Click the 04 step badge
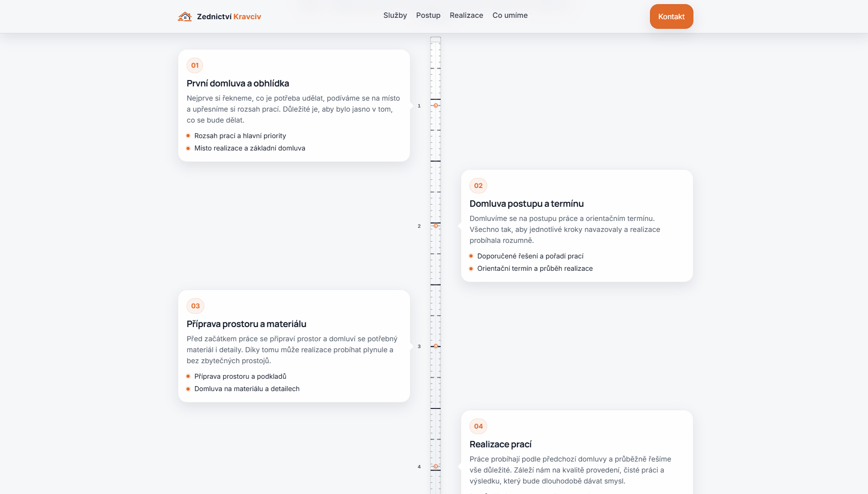Viewport: 868px width, 494px height. coord(478,426)
